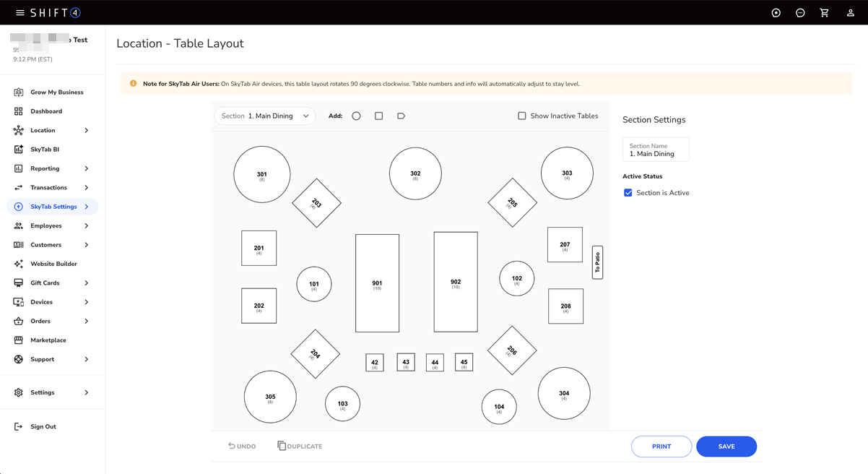Image resolution: width=868 pixels, height=474 pixels.
Task: Open the hamburger navigation menu
Action: tap(19, 13)
